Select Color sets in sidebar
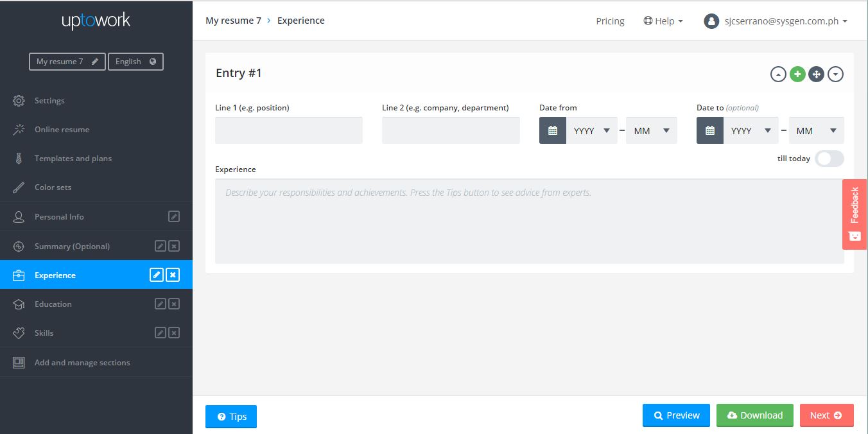The image size is (868, 434). pos(96,187)
